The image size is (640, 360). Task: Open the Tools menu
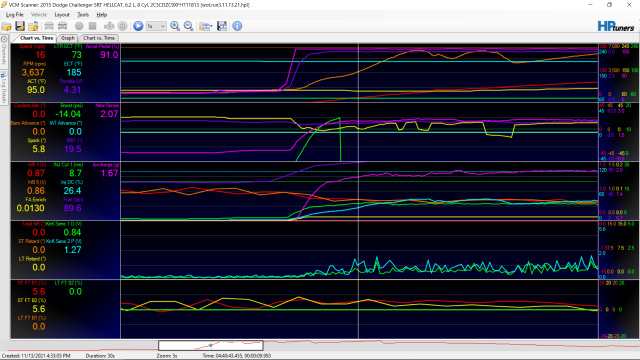tap(83, 15)
